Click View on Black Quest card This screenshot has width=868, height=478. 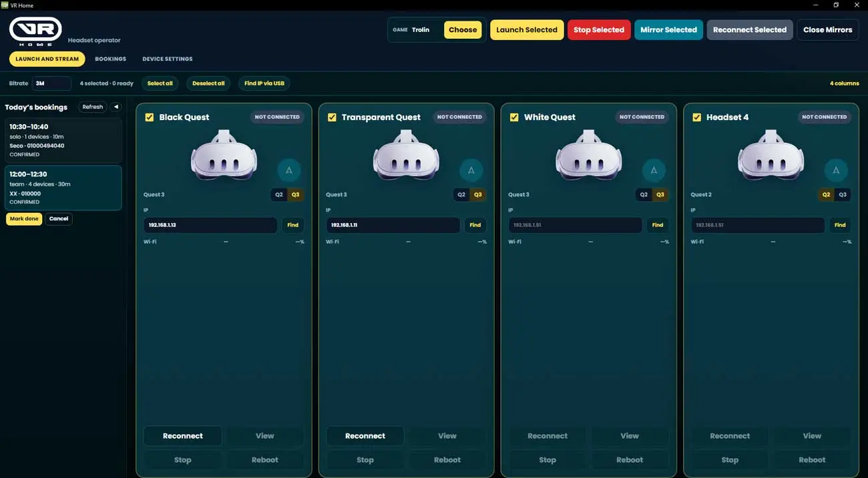(x=265, y=436)
